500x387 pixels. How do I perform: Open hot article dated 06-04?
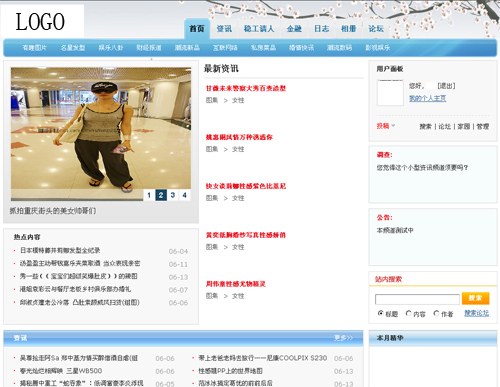[60, 250]
